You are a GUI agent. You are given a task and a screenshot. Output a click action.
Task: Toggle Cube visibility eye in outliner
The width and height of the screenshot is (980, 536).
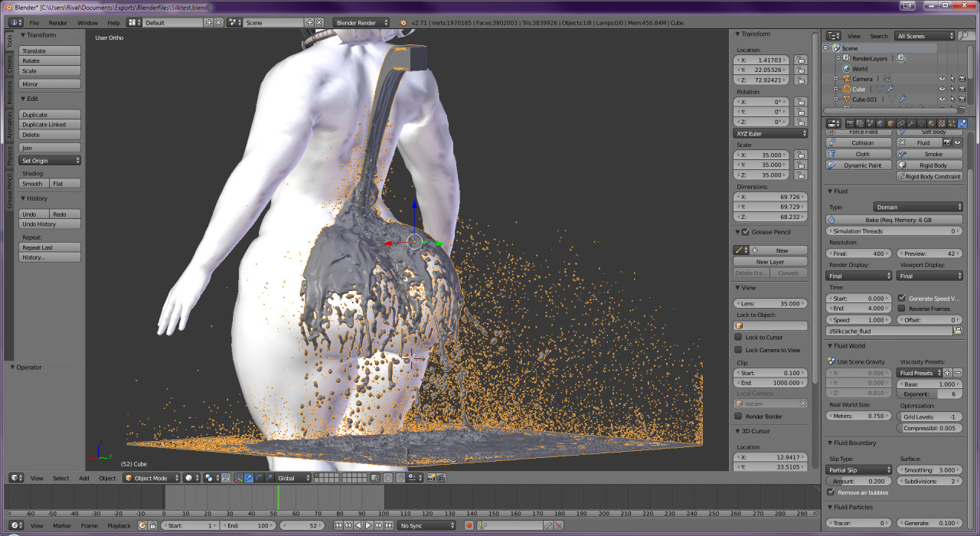[942, 89]
